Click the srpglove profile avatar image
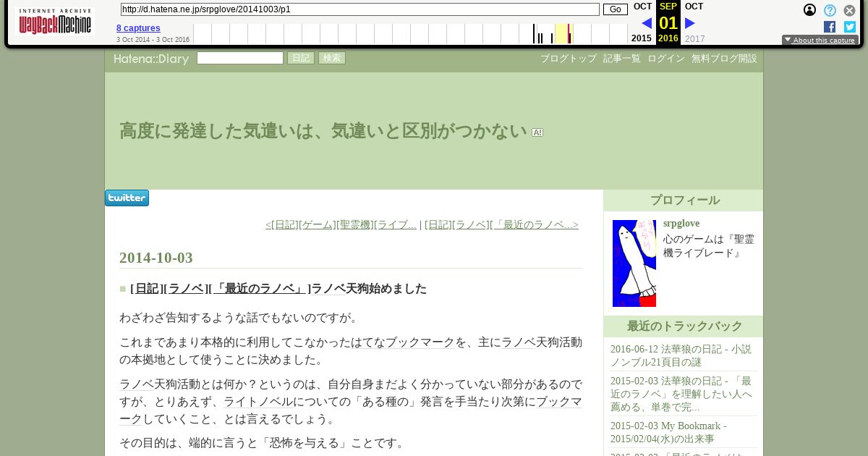This screenshot has height=456, width=868. pos(634,263)
